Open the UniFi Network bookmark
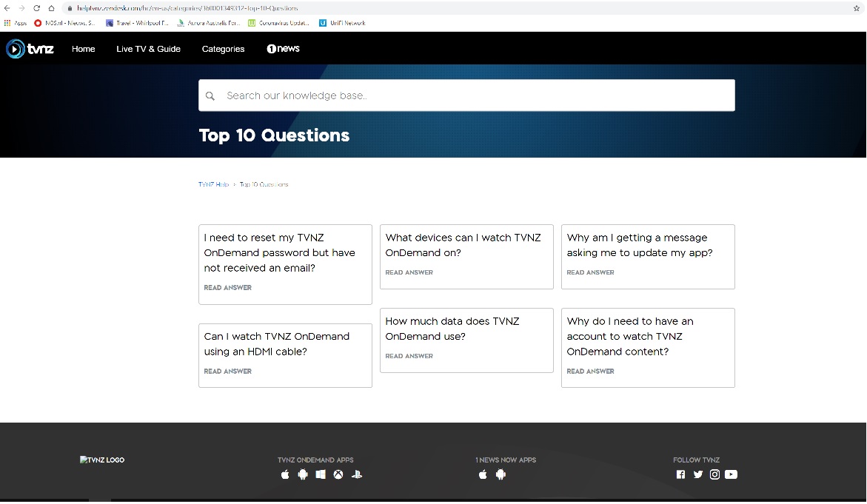Screen dimensions: 867x504 (342, 23)
